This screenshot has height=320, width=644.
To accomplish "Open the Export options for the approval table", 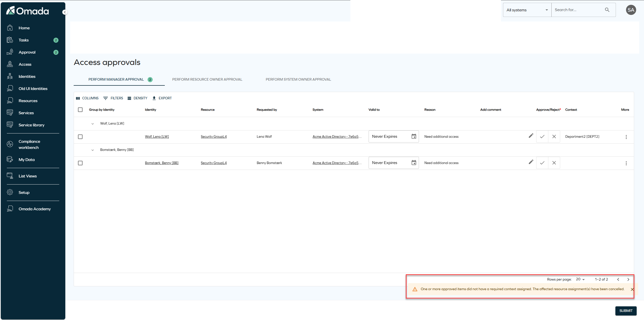I will tap(162, 98).
